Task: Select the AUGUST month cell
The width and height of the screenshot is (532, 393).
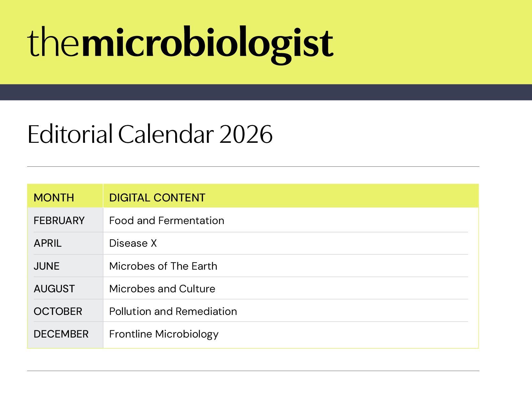Action: point(54,289)
